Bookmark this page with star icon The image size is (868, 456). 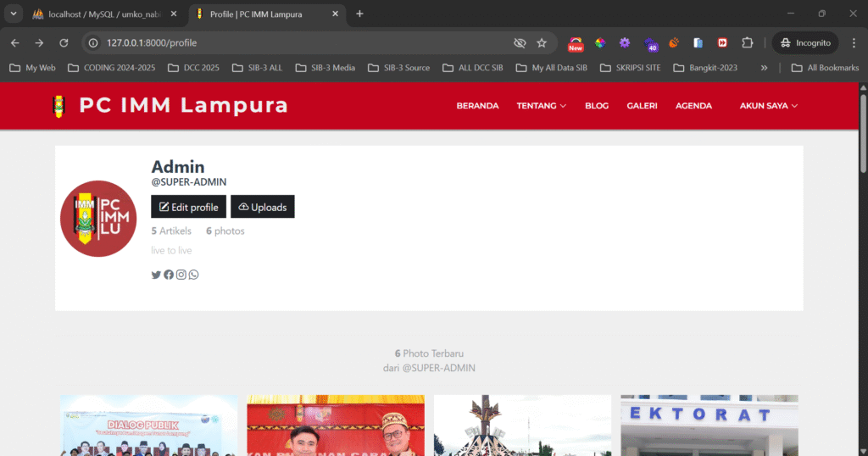[x=542, y=42]
